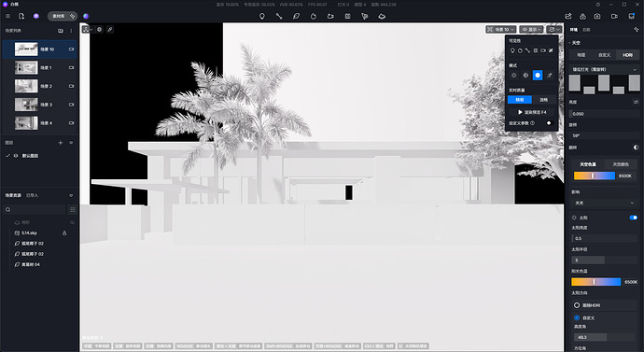
Task: Select the custom (自定义) sky tab
Action: (604, 55)
